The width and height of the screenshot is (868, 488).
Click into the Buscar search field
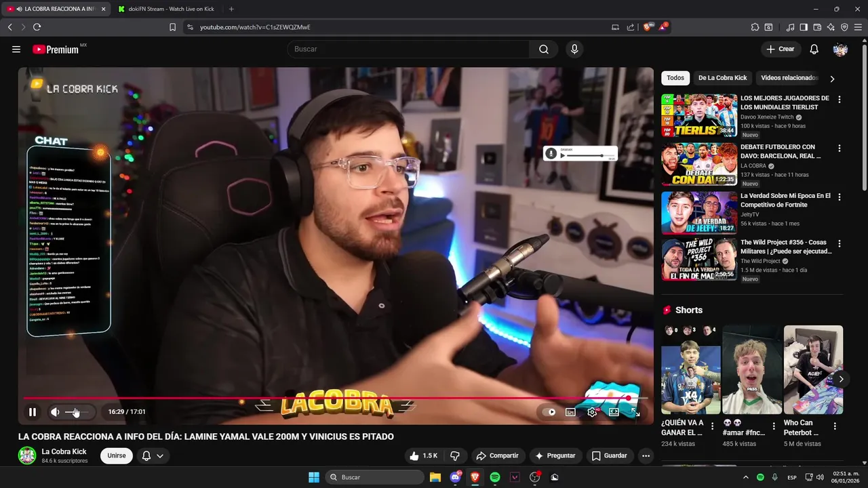408,49
